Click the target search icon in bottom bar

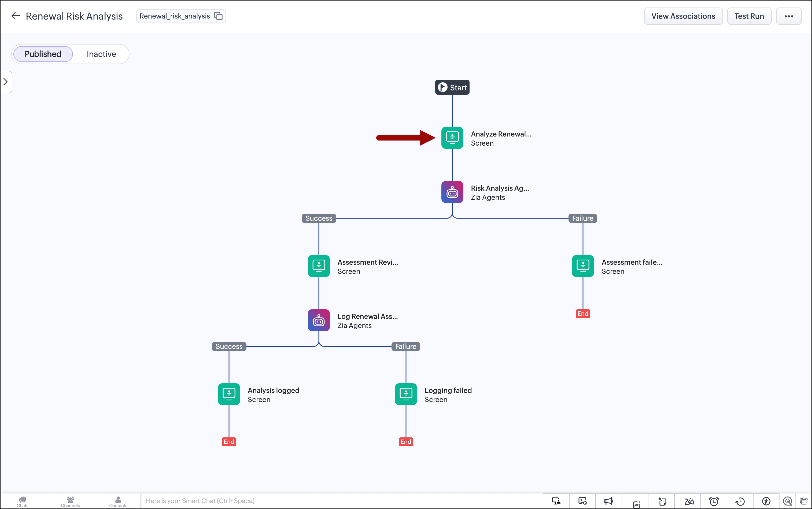pyautogui.click(x=787, y=501)
